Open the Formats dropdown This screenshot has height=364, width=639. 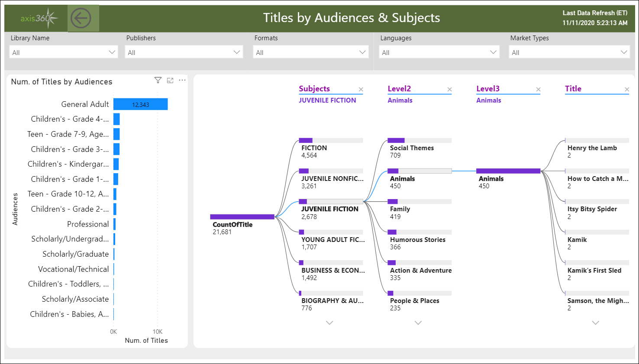point(362,52)
